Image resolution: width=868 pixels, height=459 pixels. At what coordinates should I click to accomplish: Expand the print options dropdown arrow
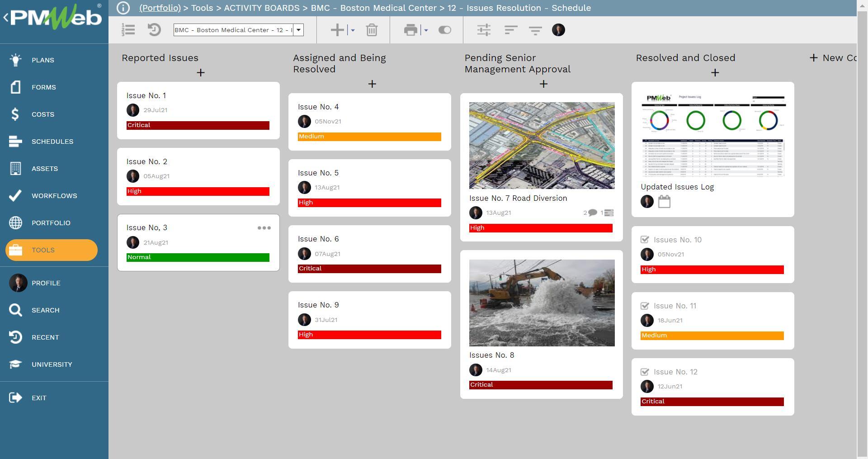tap(426, 30)
